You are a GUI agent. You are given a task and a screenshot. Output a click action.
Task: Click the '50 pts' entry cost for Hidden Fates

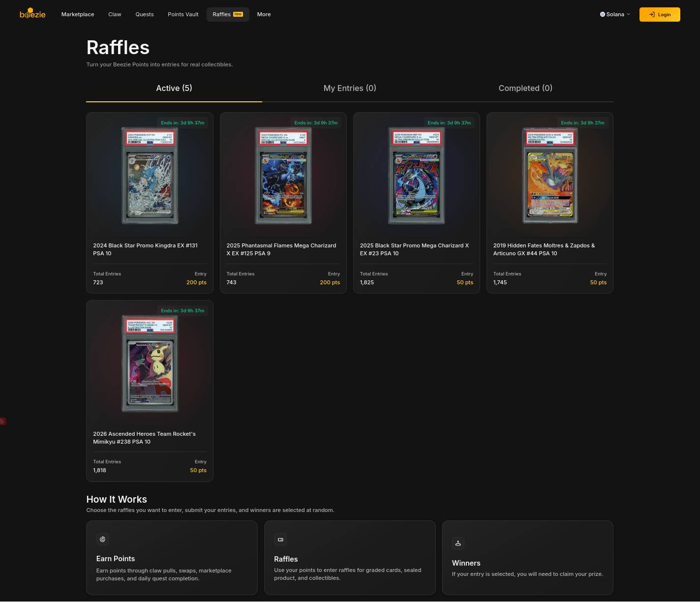click(598, 282)
